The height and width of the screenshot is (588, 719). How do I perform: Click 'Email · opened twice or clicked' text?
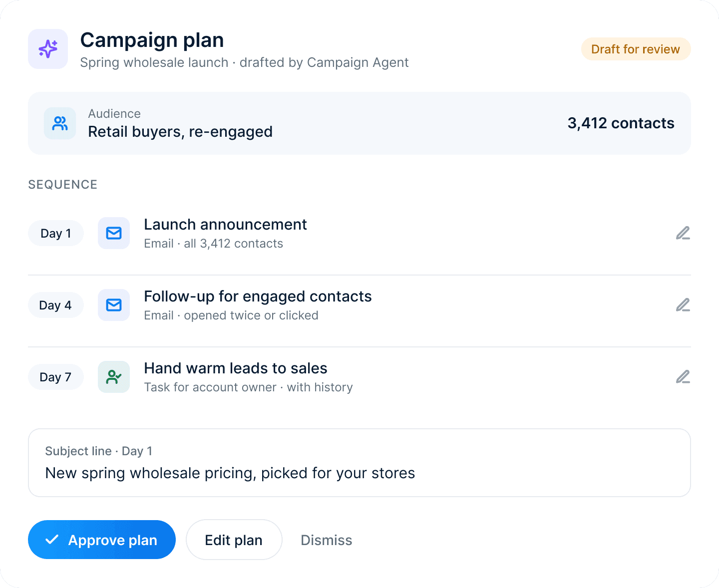click(231, 315)
